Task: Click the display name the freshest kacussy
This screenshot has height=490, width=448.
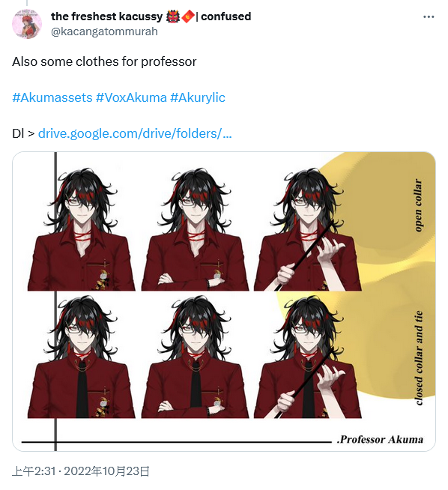Action: coord(107,16)
